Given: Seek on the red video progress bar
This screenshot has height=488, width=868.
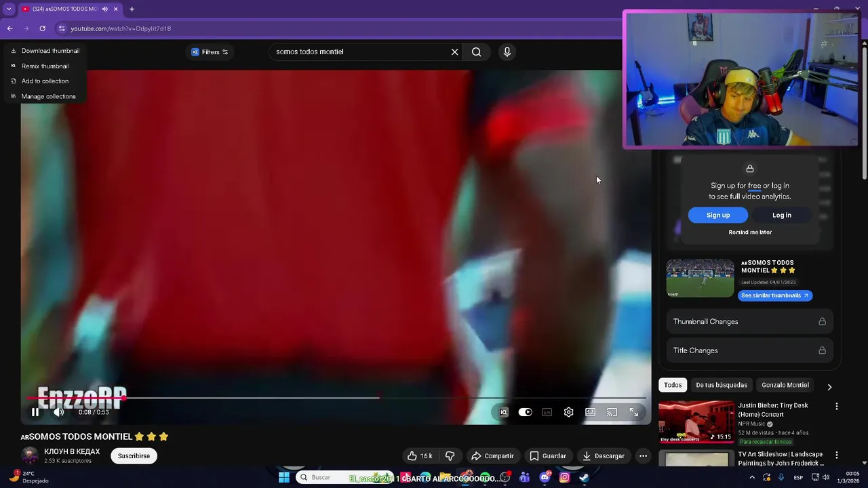Looking at the screenshot, I should click(336, 398).
